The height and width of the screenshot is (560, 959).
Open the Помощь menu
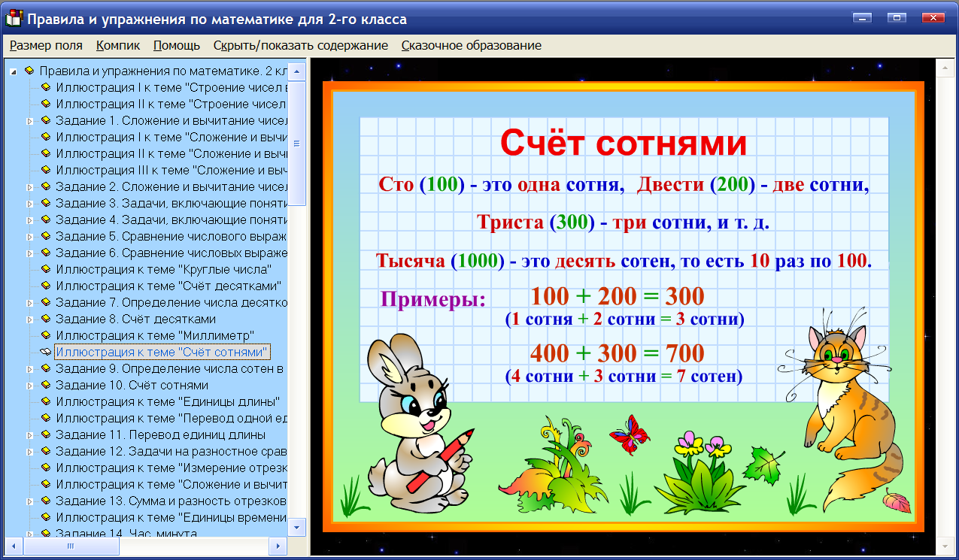175,45
